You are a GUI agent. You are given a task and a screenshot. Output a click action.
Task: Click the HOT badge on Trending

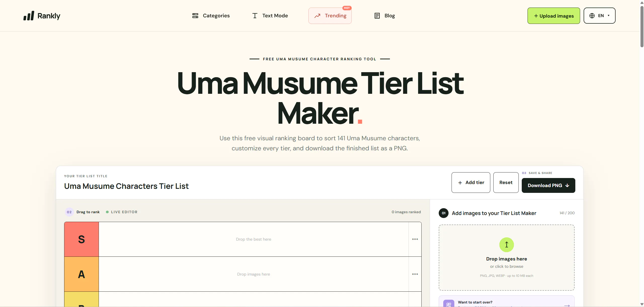[x=347, y=8]
